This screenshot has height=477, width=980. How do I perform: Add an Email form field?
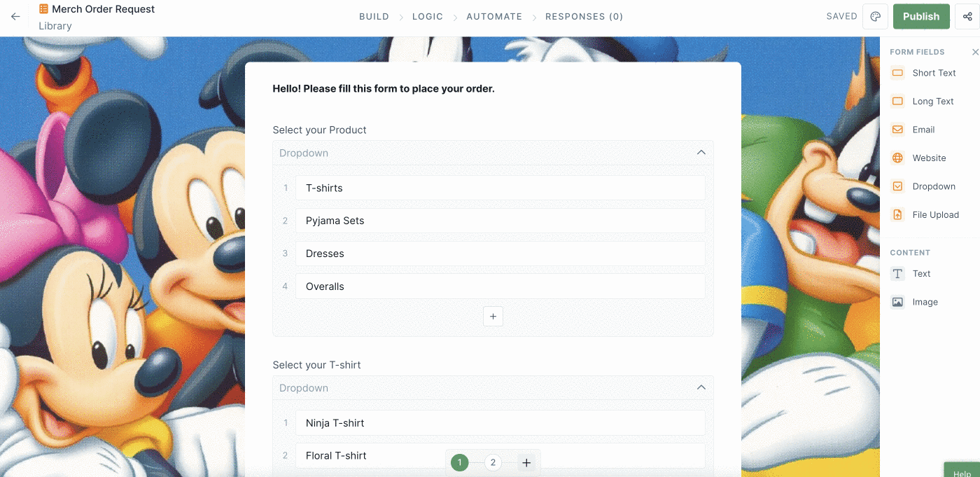click(913, 130)
